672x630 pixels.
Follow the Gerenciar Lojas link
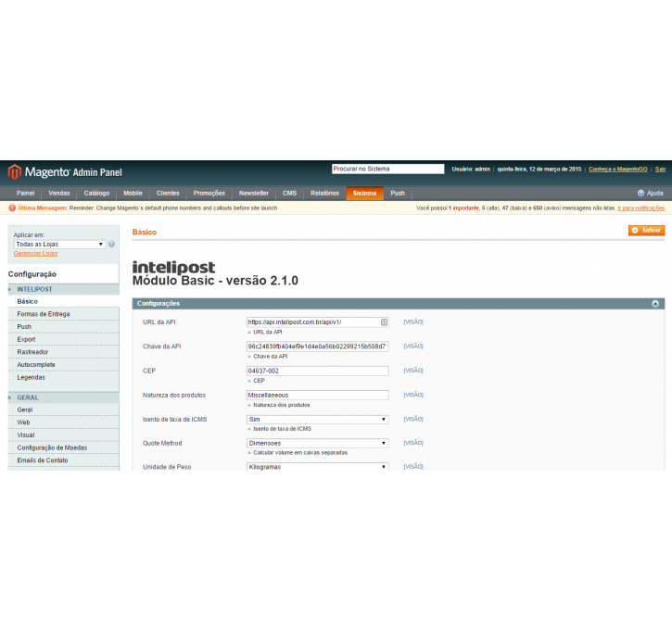[35, 254]
